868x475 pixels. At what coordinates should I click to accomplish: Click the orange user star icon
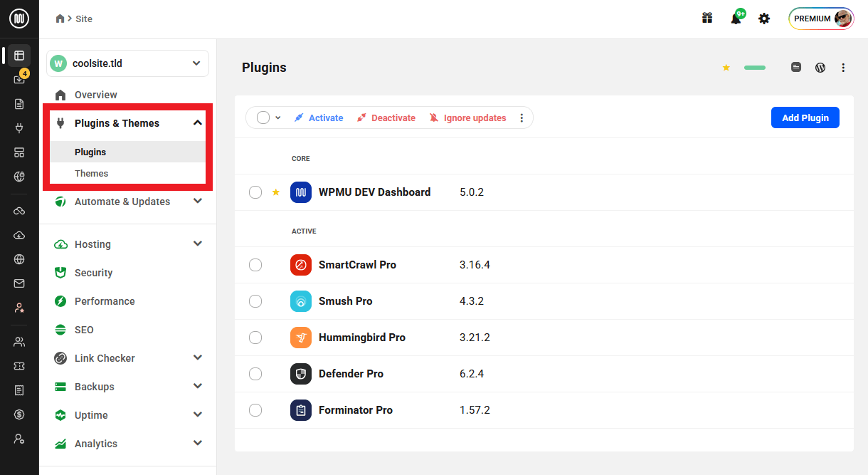pyautogui.click(x=19, y=308)
